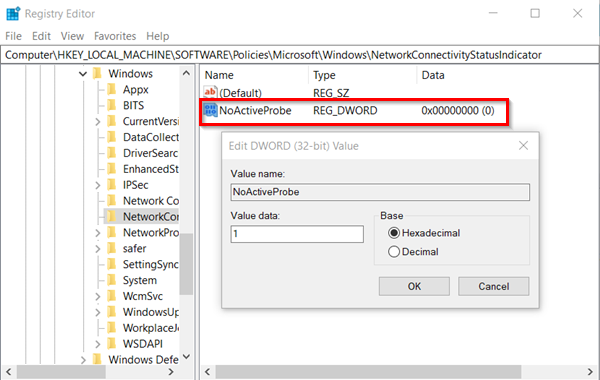This screenshot has width=600, height=380.
Task: Confirm the value with OK
Action: coord(414,286)
